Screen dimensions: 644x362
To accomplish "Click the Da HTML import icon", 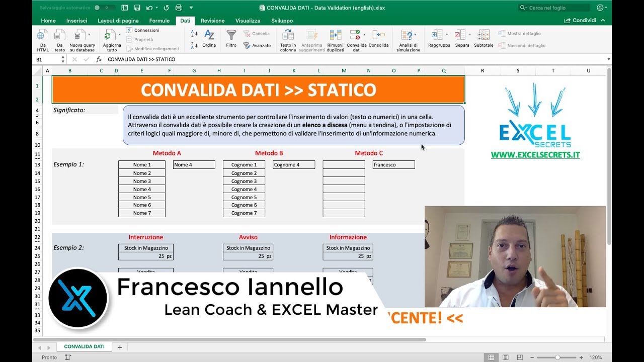I will [x=43, y=35].
